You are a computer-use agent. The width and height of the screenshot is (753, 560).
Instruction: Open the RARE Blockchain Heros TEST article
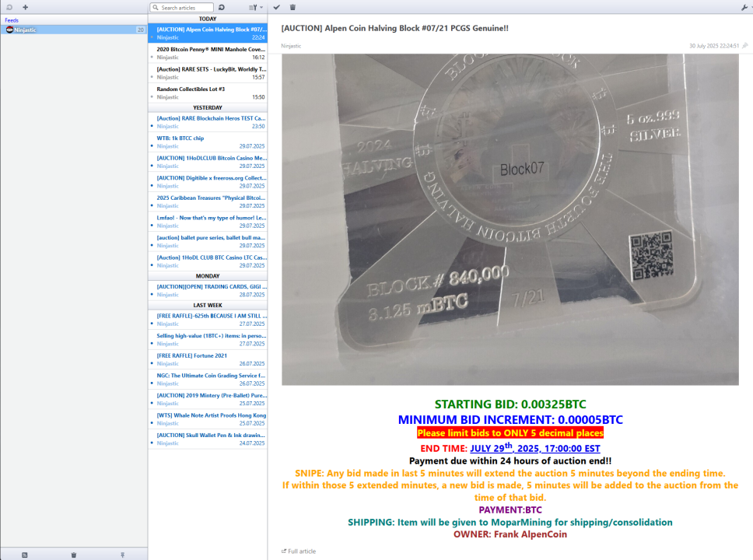(x=208, y=122)
